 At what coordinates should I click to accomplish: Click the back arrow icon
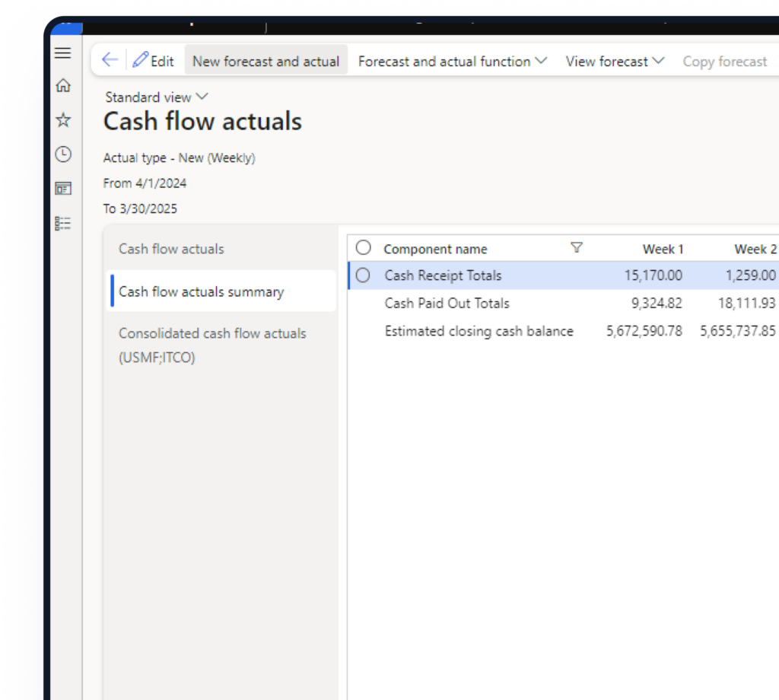point(110,61)
